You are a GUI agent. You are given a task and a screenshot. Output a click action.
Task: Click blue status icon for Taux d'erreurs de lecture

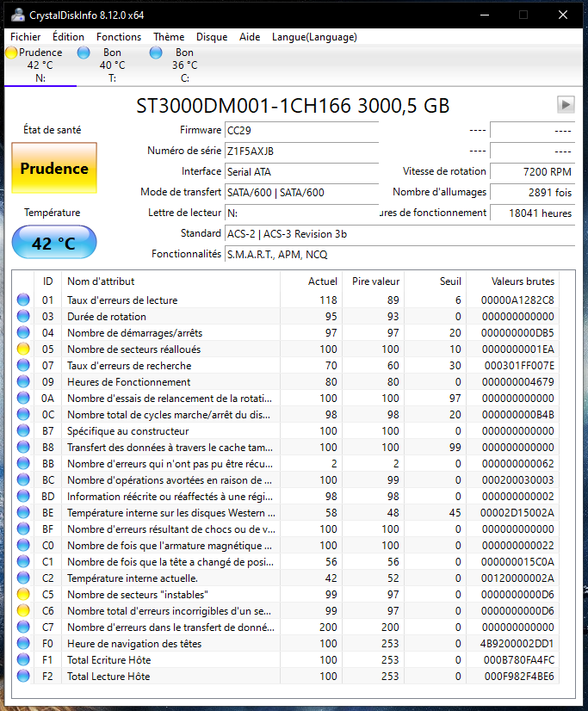23,300
